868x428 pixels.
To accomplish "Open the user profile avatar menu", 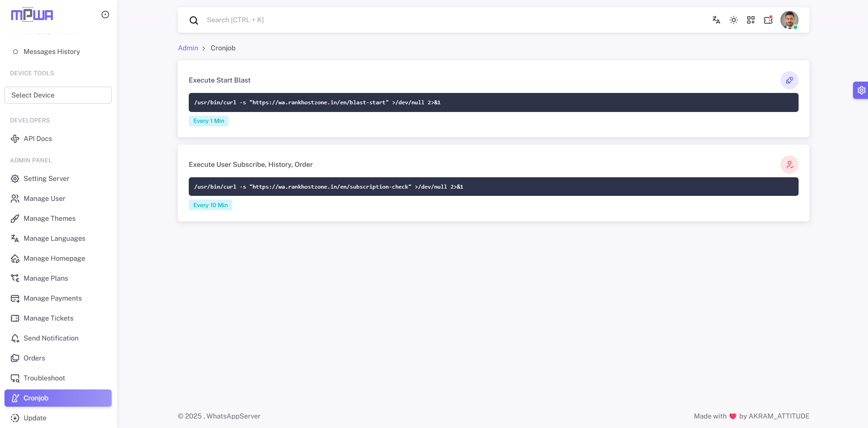I will coord(789,20).
